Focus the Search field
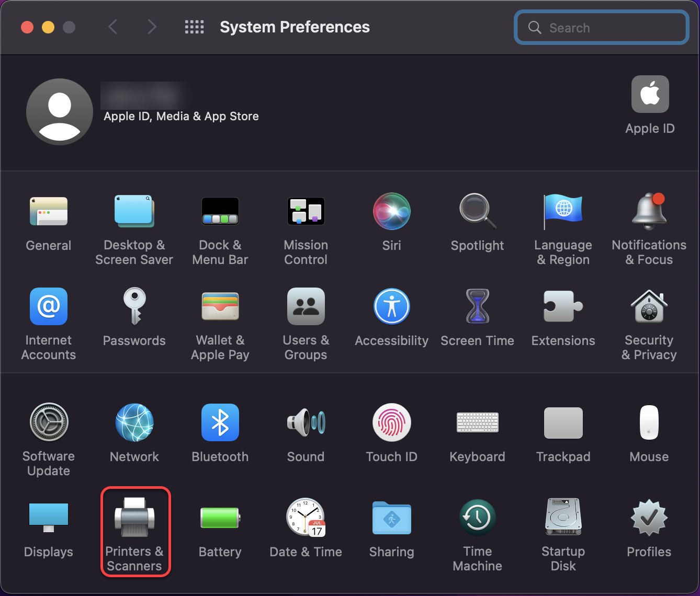The image size is (700, 596). (x=602, y=27)
